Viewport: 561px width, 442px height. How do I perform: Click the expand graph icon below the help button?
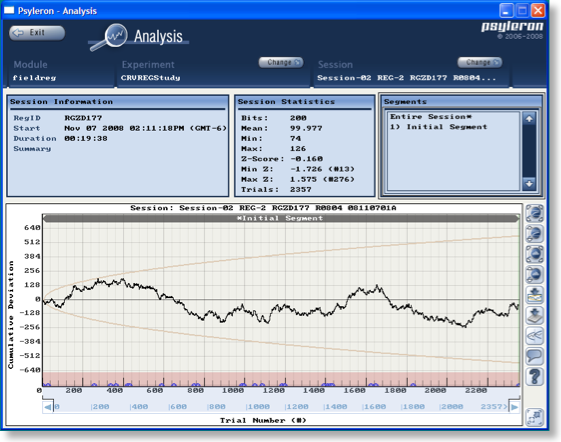535,417
